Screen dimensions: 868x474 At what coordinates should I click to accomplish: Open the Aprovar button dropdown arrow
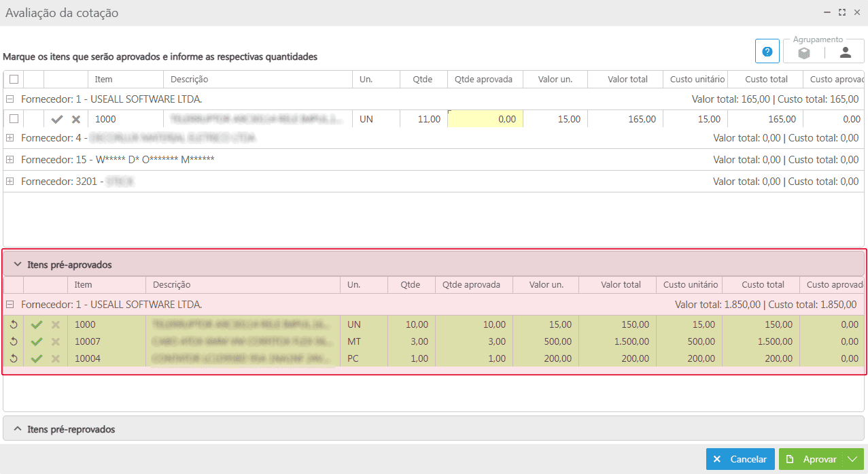click(x=852, y=459)
